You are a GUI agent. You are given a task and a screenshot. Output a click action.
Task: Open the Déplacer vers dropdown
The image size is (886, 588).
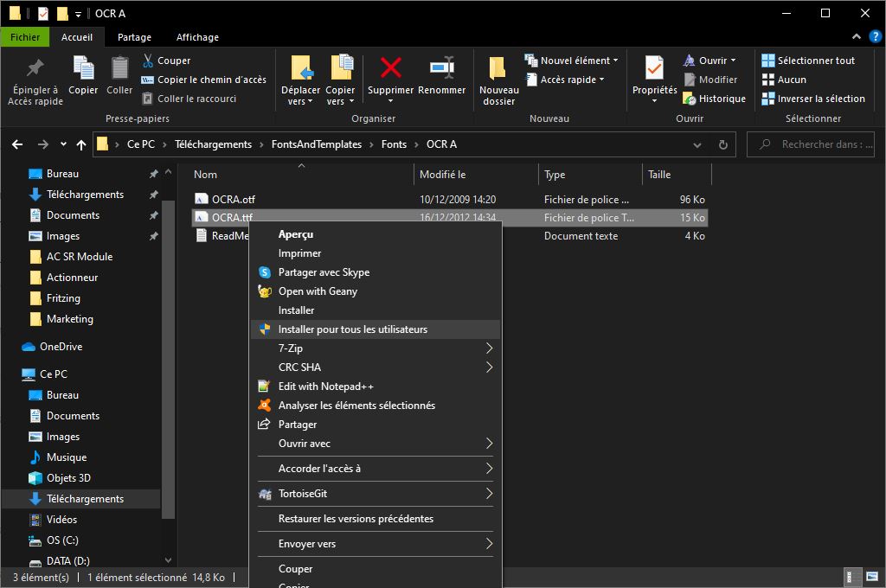click(x=300, y=96)
